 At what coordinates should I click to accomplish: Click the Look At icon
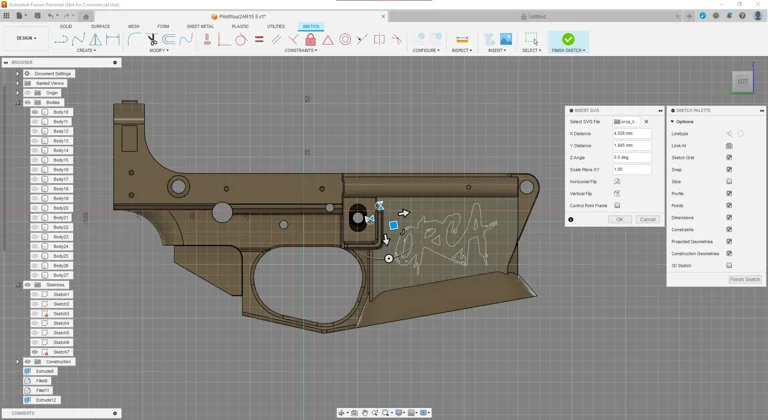[729, 146]
